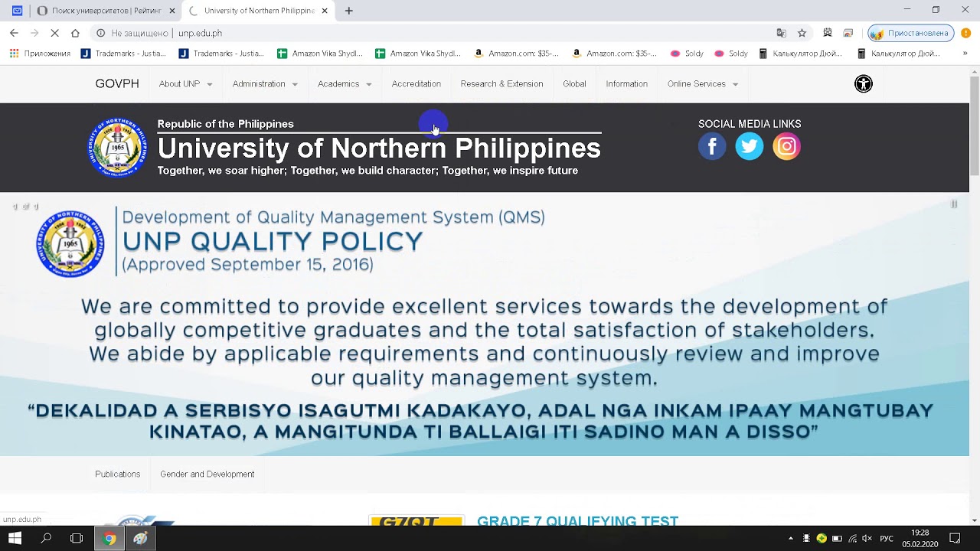Open UNP Instagram page icon
980x551 pixels.
786,146
